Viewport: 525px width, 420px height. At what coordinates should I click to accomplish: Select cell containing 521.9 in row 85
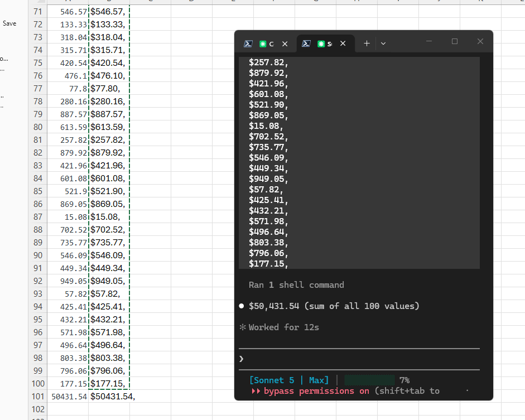[68, 191]
